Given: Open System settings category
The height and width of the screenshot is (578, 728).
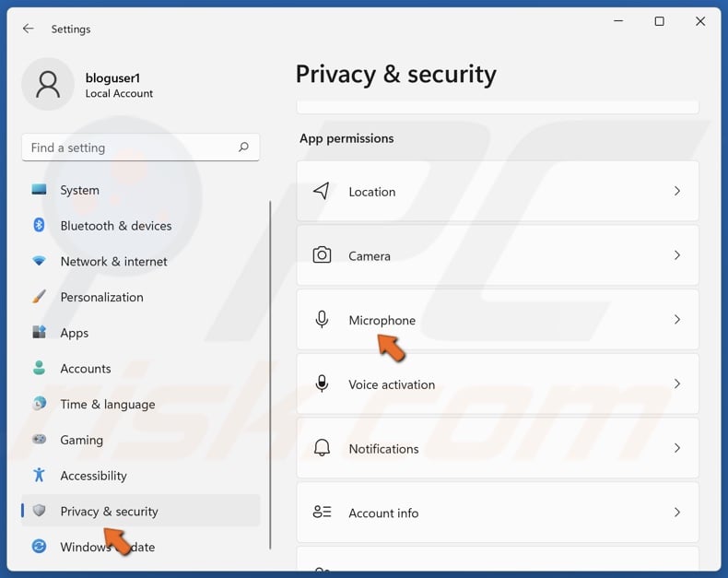Looking at the screenshot, I should 141,190.
